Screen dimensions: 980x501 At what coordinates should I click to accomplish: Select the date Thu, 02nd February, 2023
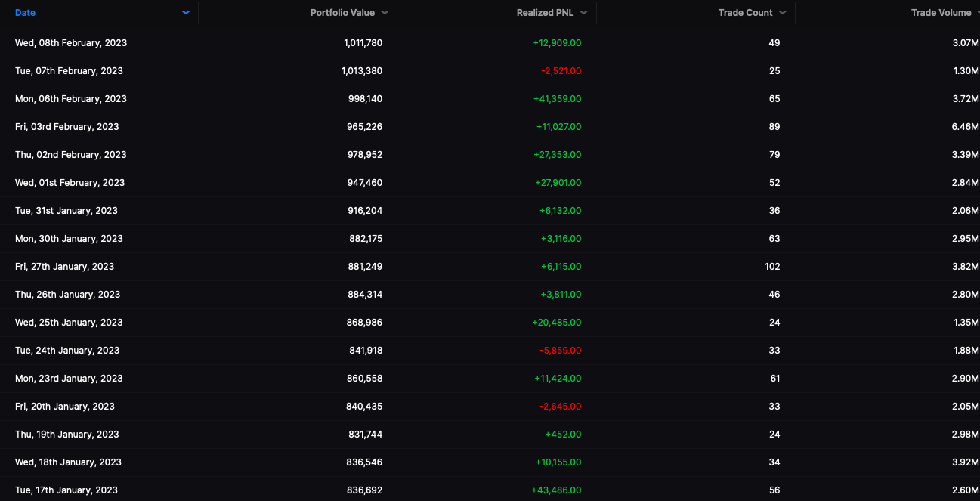(x=71, y=155)
